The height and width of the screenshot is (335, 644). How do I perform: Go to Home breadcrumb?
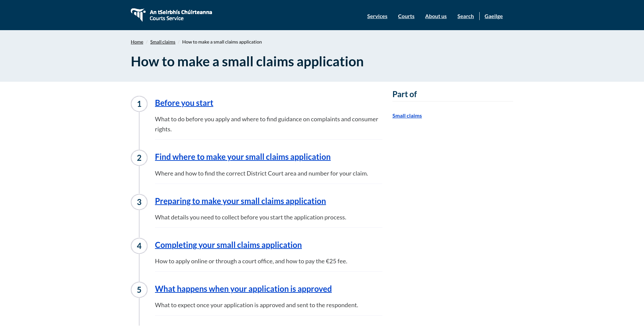tap(137, 42)
